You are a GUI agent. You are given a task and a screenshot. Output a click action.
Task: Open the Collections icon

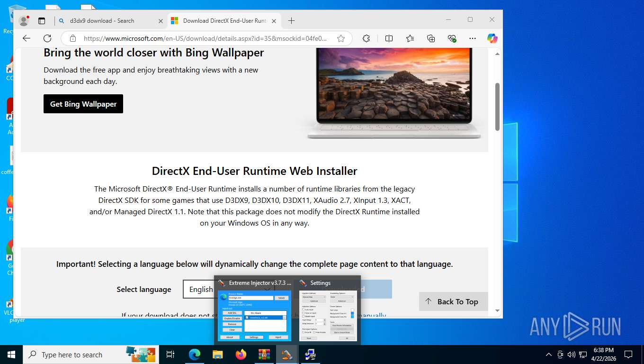tap(431, 38)
